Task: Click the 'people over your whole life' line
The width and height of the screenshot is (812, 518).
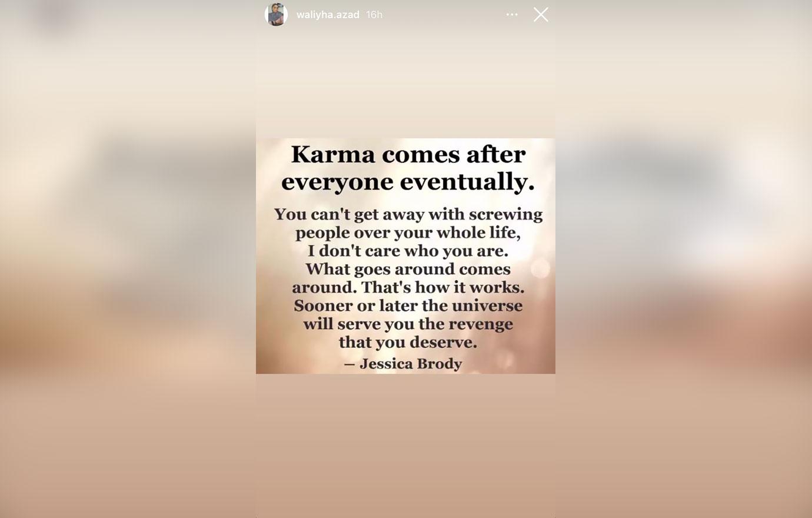Action: tap(408, 233)
